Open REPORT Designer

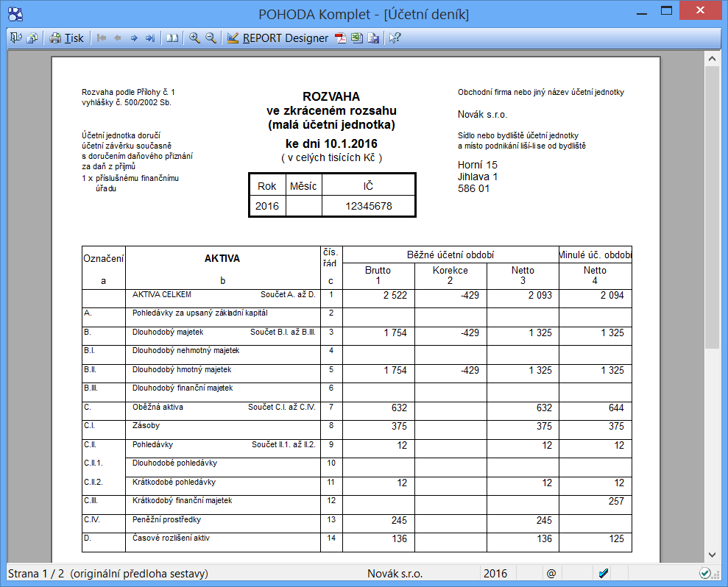click(x=278, y=38)
